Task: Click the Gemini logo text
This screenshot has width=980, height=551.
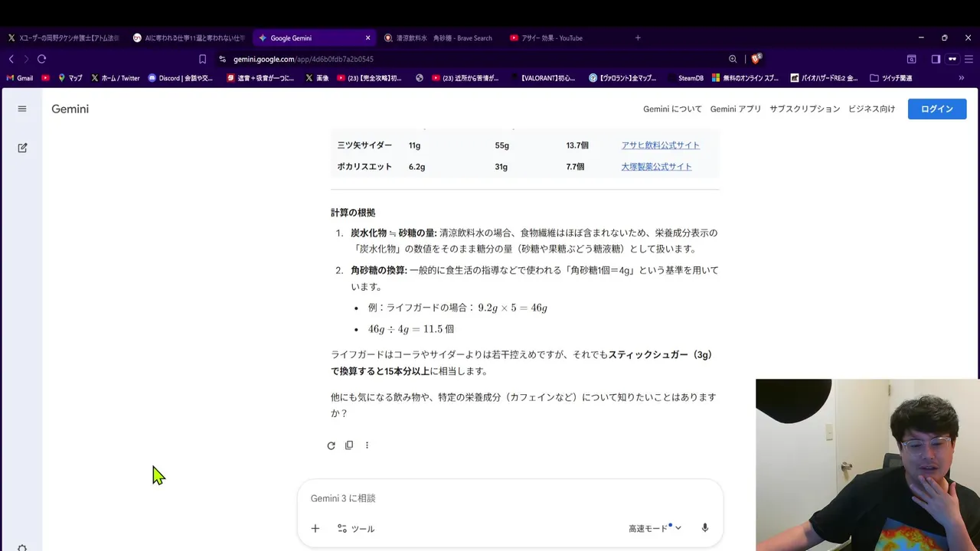Action: point(70,109)
